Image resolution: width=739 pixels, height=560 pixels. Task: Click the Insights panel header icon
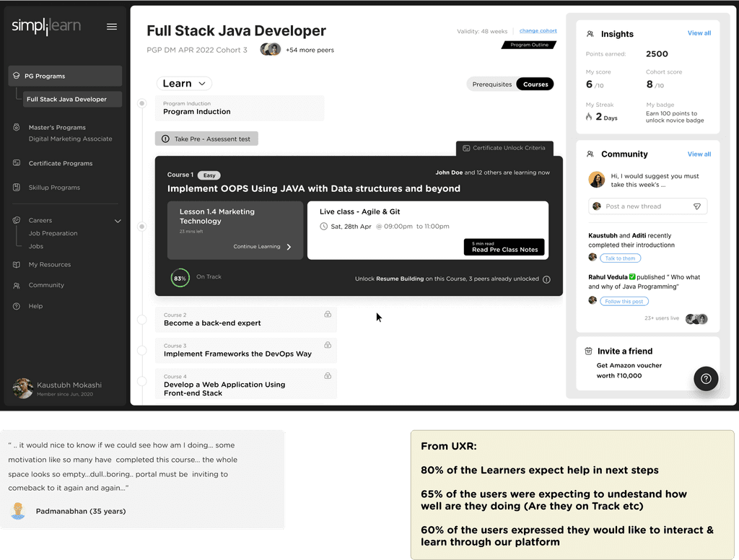coord(590,34)
